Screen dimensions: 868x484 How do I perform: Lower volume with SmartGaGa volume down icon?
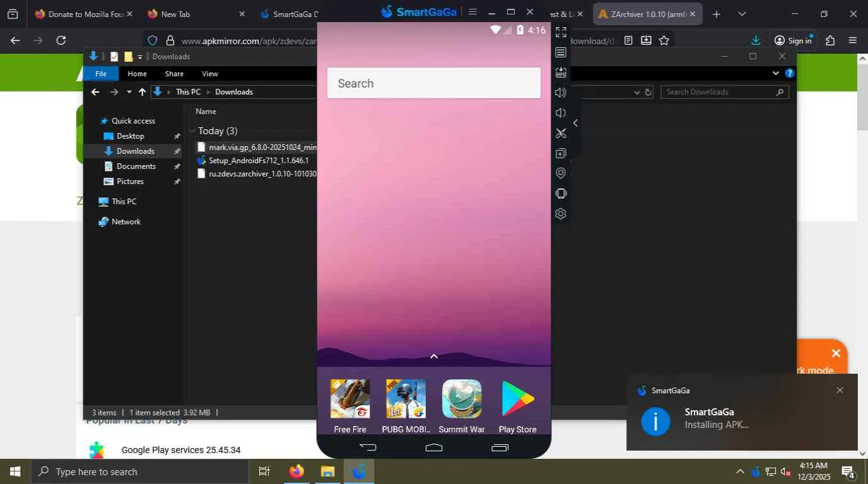click(x=560, y=113)
